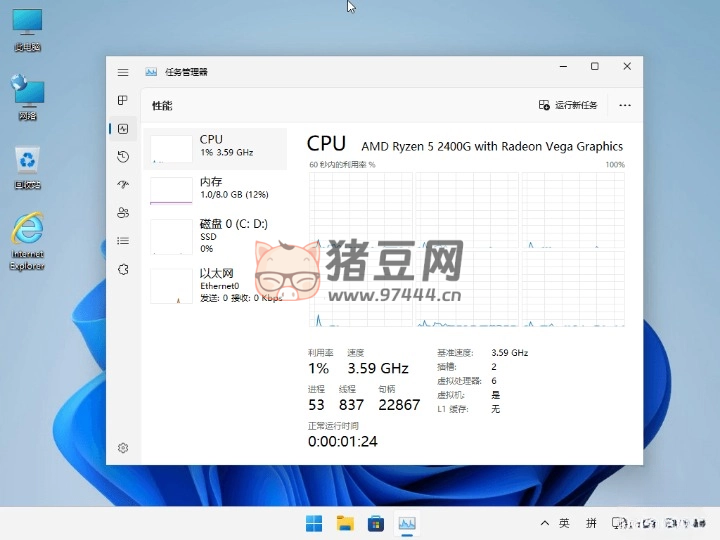Open the Windows Start menu

coord(314,523)
